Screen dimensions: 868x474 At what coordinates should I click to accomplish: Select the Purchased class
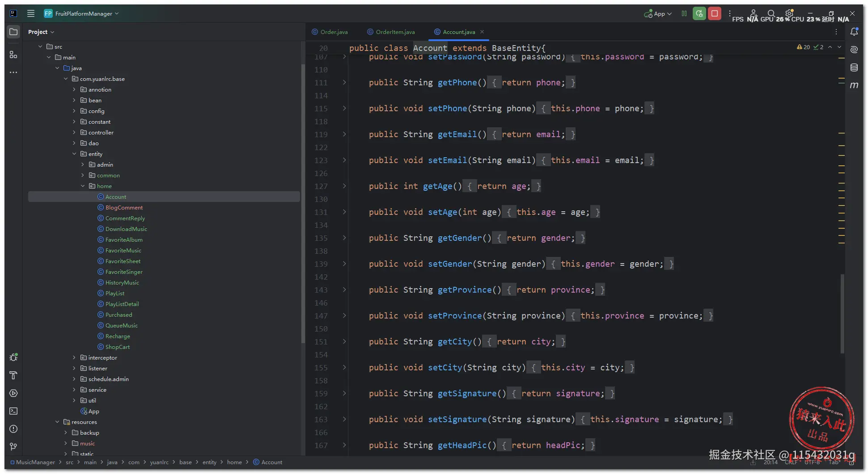[119, 315]
